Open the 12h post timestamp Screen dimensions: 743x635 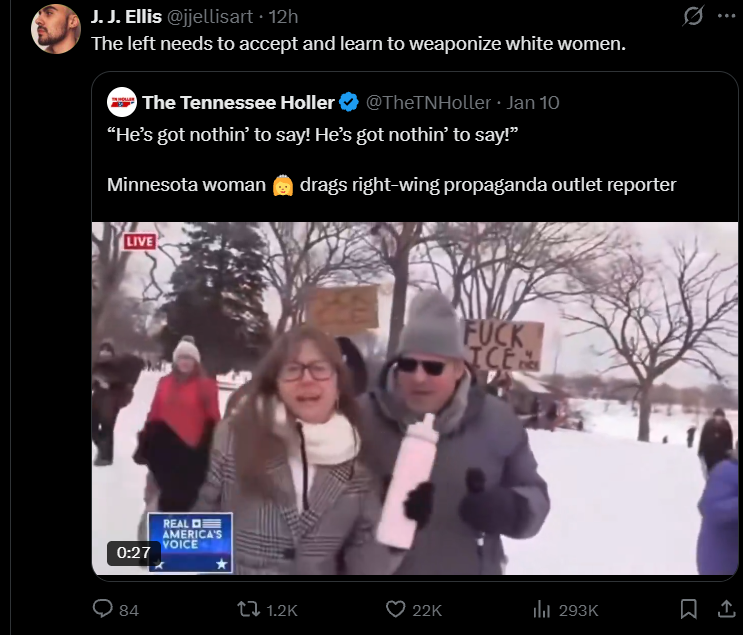283,17
